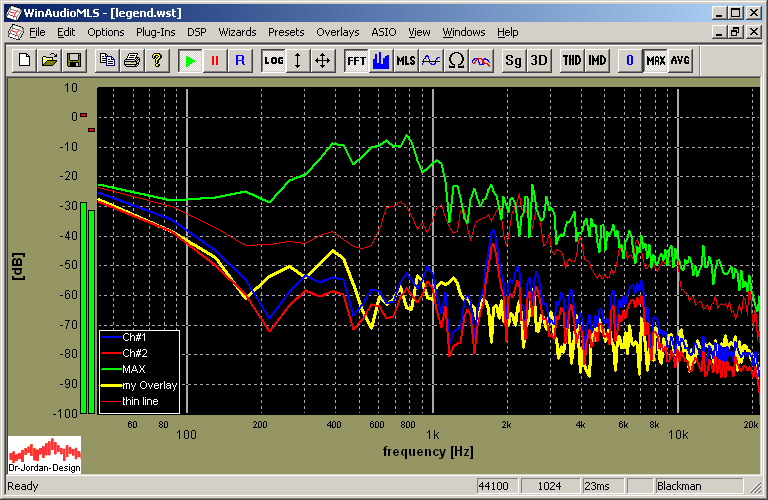The width and height of the screenshot is (768, 500).
Task: Toggle the MAX hold button
Action: [656, 61]
